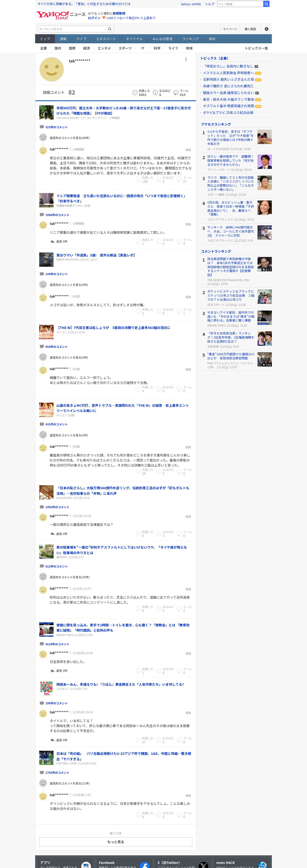Screen dimensions: 307x868
Task: Open 日本は「死の組」 article title
Action: click(x=124, y=756)
